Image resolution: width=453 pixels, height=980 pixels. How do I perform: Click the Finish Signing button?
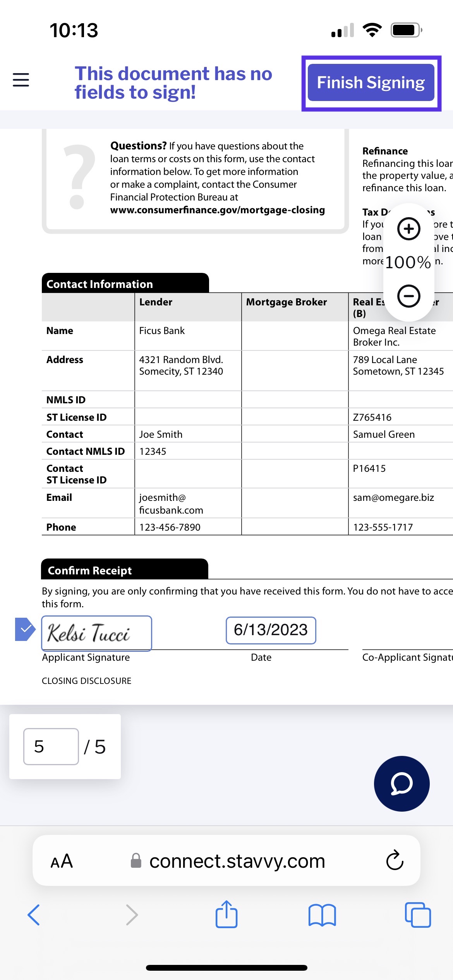(x=371, y=82)
